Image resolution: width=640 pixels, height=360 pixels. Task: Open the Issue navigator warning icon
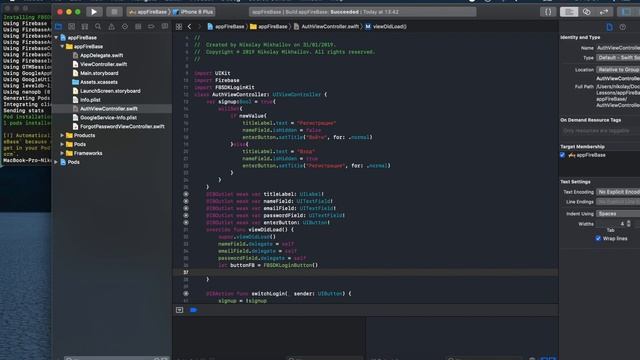(111, 27)
